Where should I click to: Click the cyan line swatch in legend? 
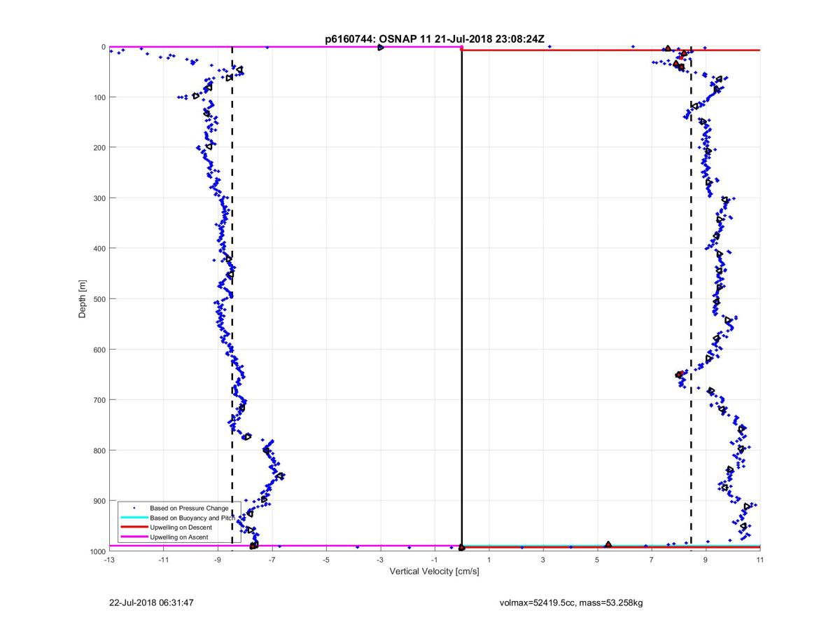tap(134, 518)
